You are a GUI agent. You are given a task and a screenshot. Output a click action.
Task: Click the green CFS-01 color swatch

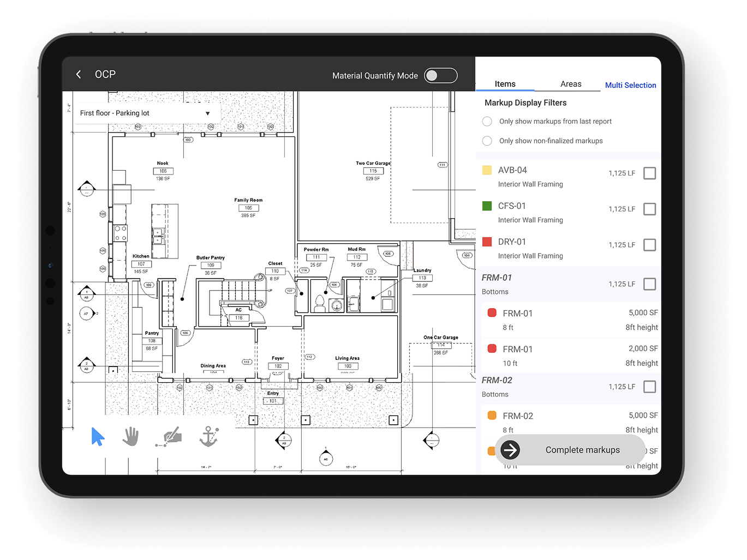point(487,206)
